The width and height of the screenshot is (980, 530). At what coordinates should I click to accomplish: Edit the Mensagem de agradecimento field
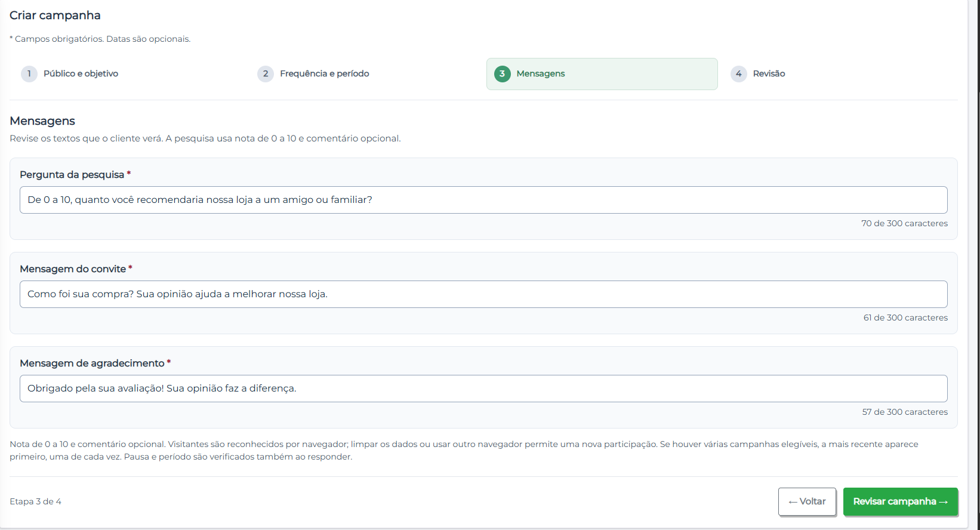tap(483, 389)
